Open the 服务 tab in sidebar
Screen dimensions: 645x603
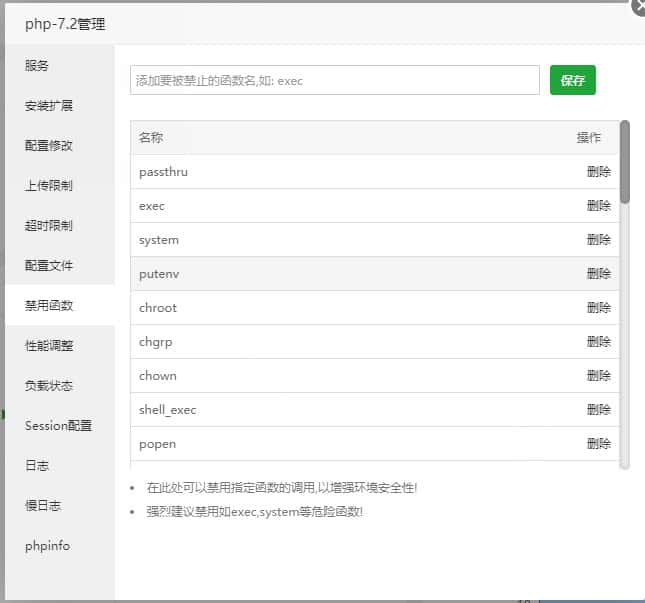pyautogui.click(x=37, y=66)
